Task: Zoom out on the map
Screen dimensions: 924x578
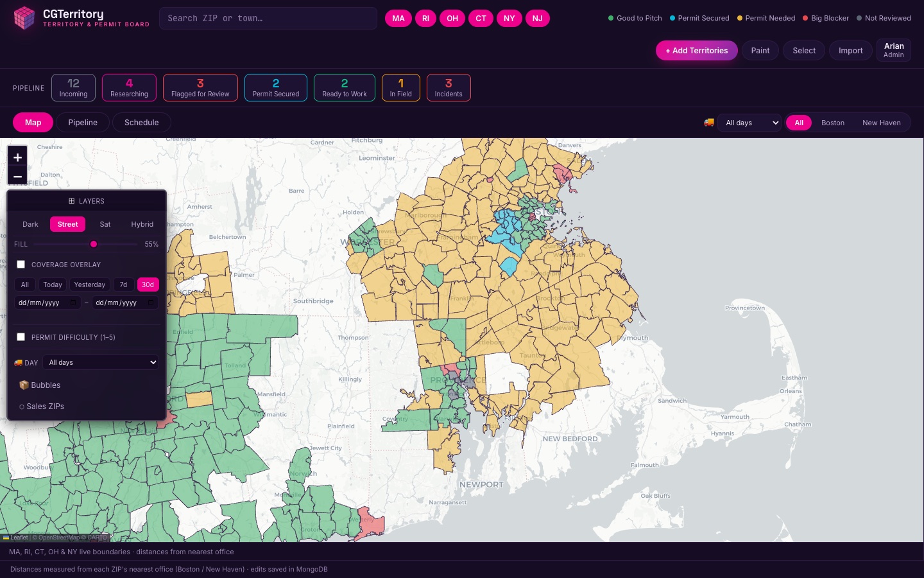Action: coord(17,176)
